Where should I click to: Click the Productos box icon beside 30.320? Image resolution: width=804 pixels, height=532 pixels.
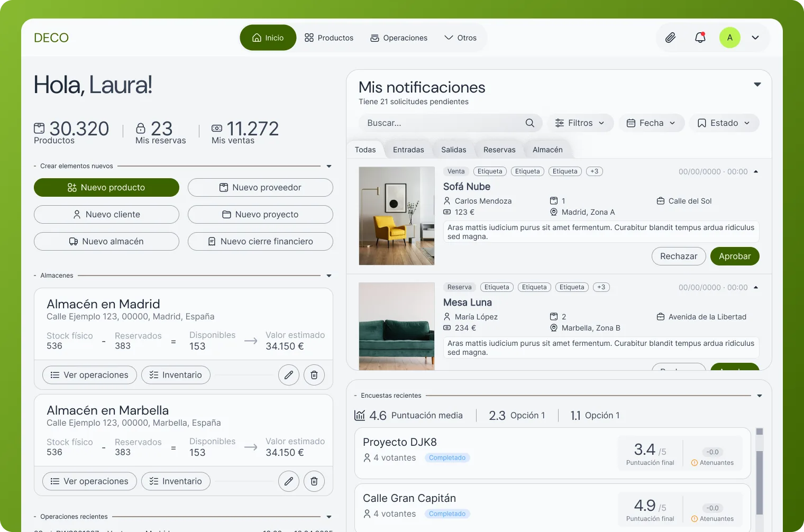pyautogui.click(x=39, y=128)
